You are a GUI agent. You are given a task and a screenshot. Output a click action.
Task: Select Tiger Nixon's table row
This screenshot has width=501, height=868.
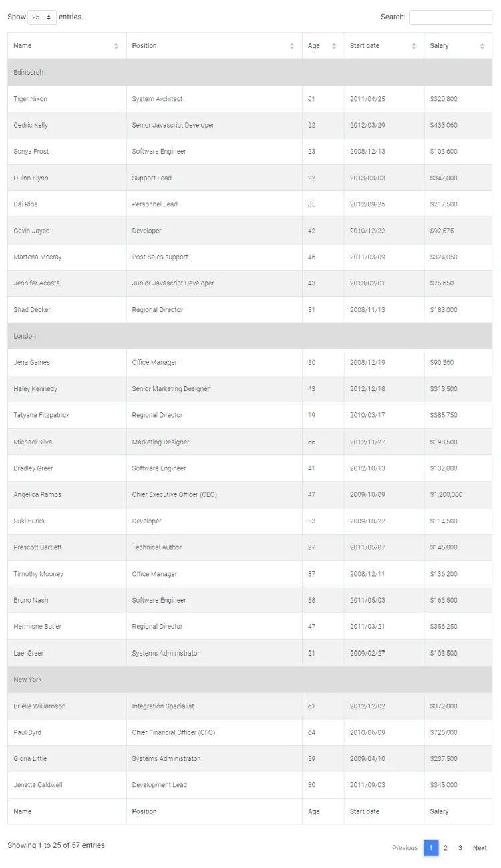(251, 98)
